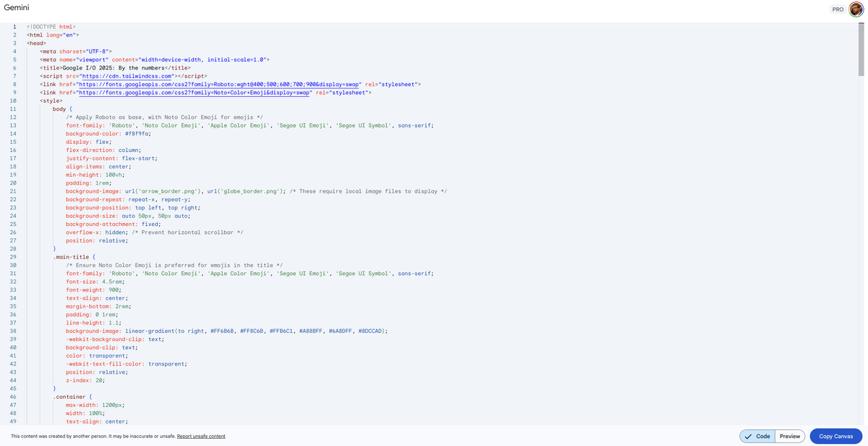The image size is (868, 446).
Task: Click the meta charset "UTF-8" line
Action: pos(76,51)
